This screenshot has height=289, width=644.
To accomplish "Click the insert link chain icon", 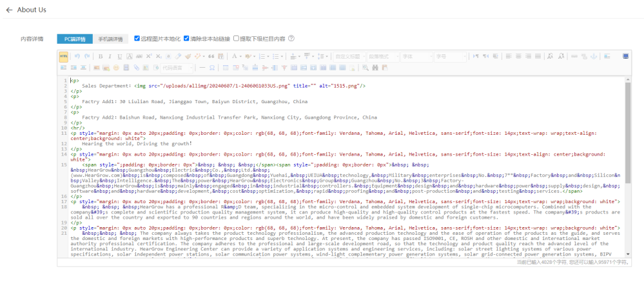I will [x=574, y=56].
